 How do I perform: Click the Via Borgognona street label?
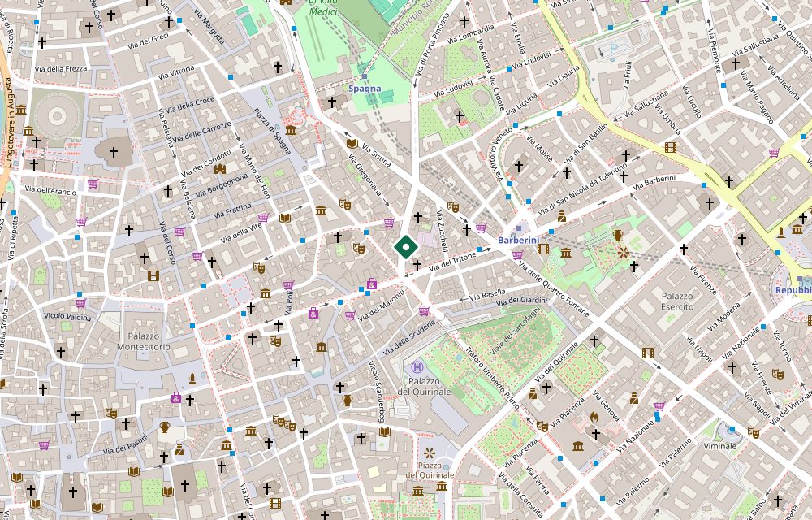click(x=222, y=185)
